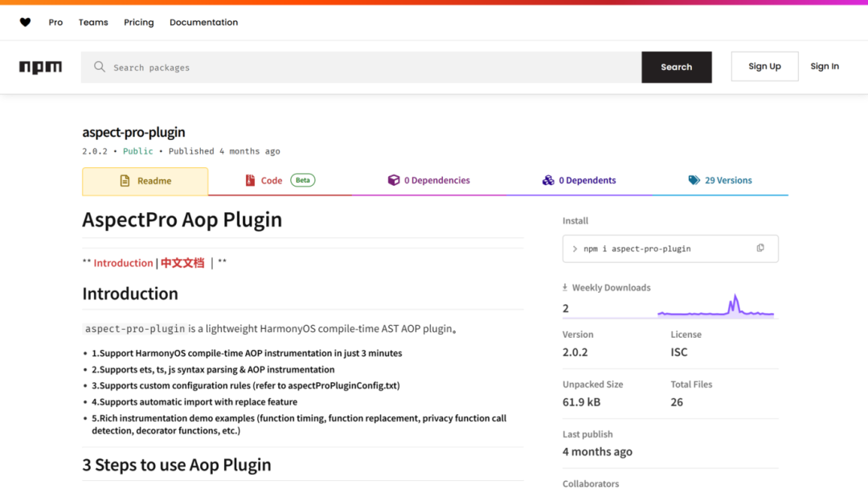Image resolution: width=868 pixels, height=493 pixels.
Task: Click the Dependencies cube icon
Action: (x=394, y=181)
